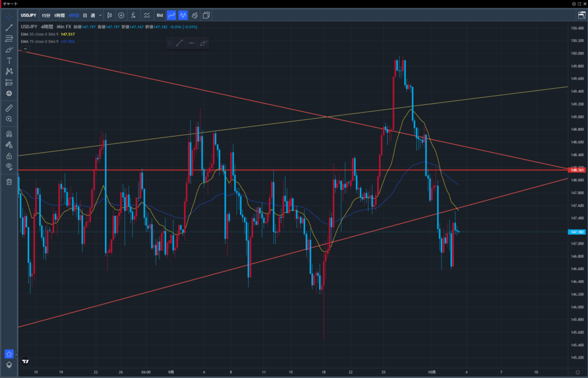Open the indicators fx menu
588x378 pixels.
point(133,15)
